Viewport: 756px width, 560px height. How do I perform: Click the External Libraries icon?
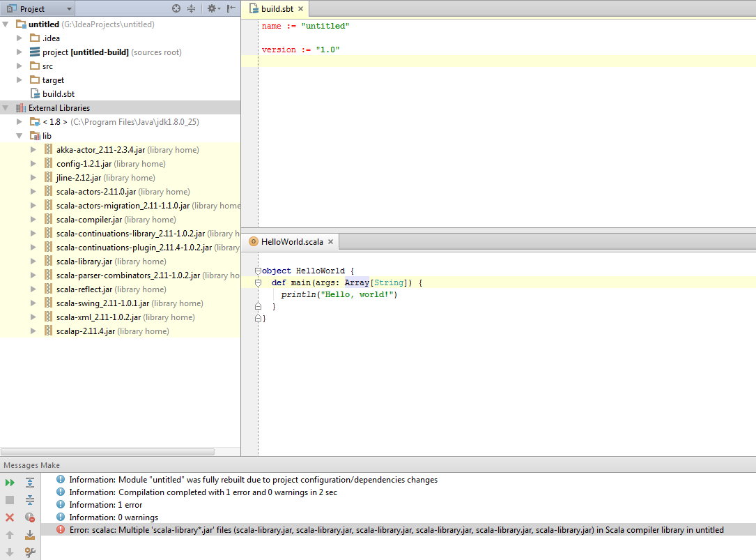coord(21,108)
